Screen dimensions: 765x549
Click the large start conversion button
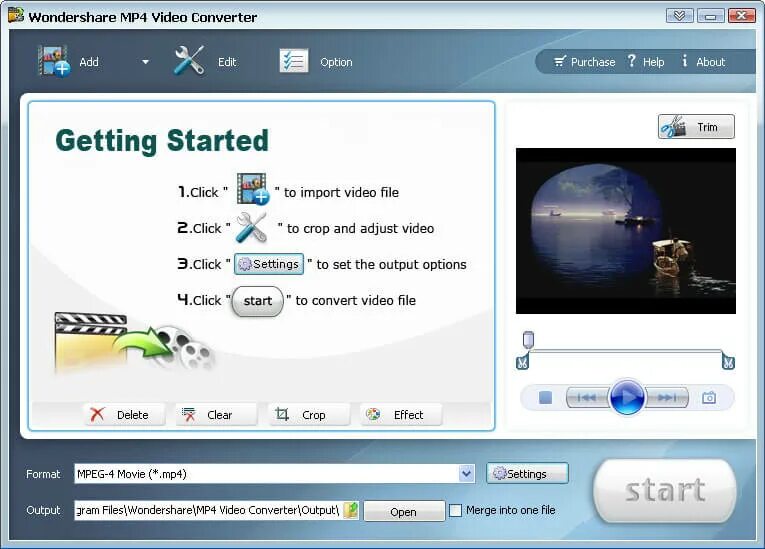[664, 490]
